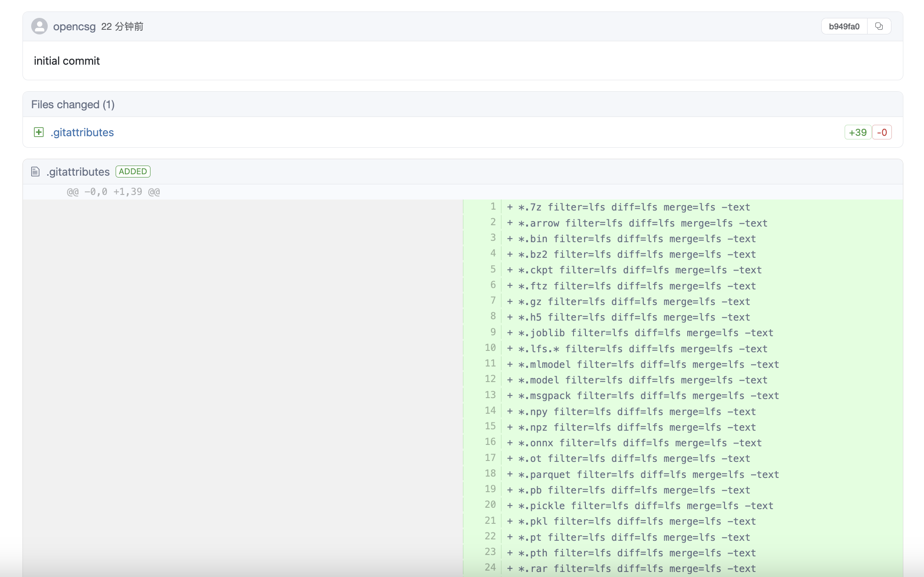The width and height of the screenshot is (924, 577).
Task: Click the opencsg user avatar
Action: [x=39, y=26]
